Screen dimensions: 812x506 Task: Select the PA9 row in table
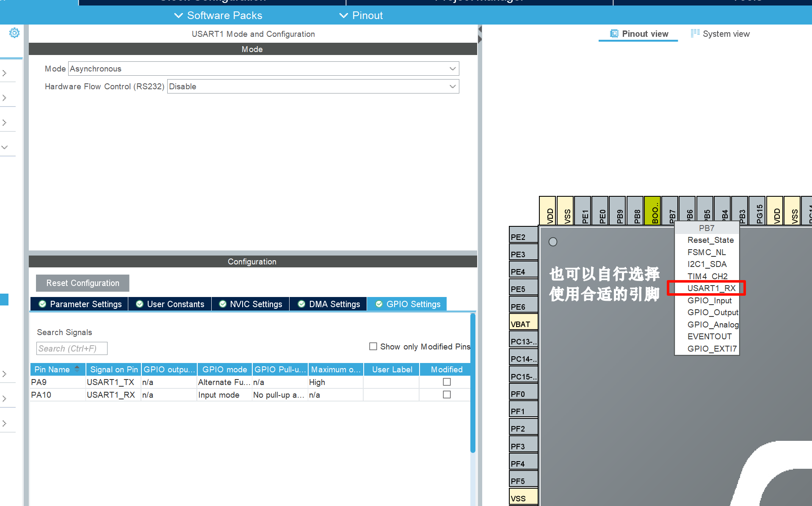pos(250,382)
